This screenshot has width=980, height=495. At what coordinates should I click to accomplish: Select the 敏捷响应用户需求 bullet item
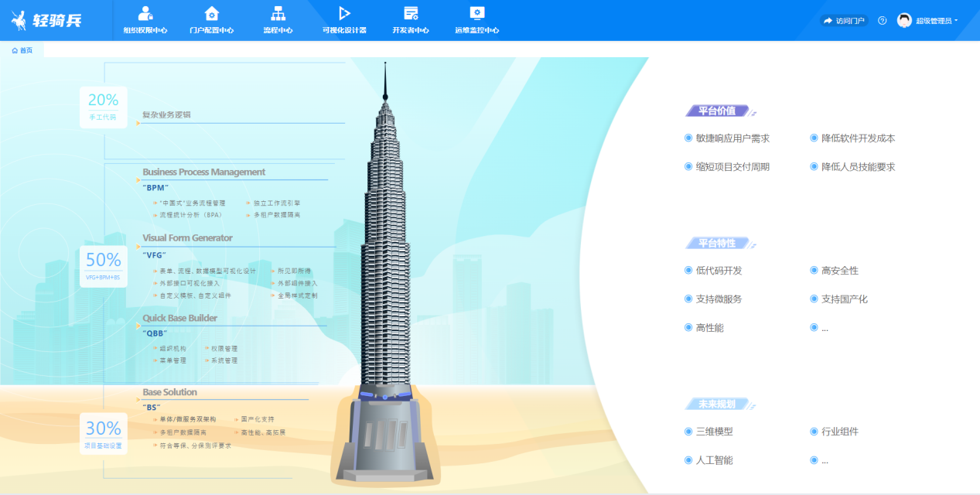[732, 138]
